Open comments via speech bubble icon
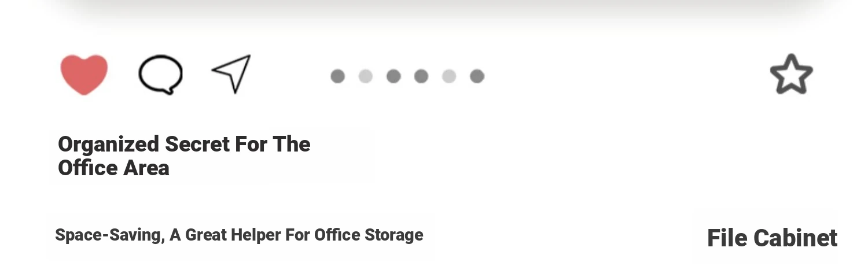Viewport: 868px width, 277px height. (x=160, y=75)
